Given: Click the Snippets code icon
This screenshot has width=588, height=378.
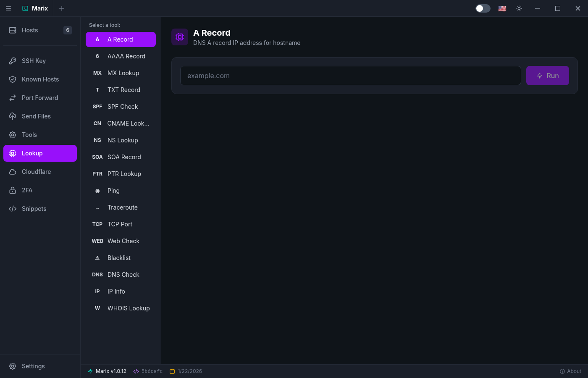Looking at the screenshot, I should point(13,208).
